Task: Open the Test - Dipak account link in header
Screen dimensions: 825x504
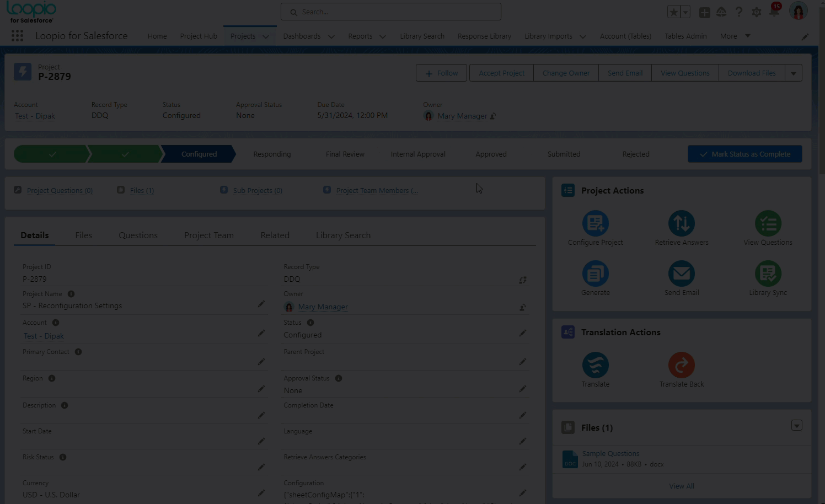Action: point(35,116)
